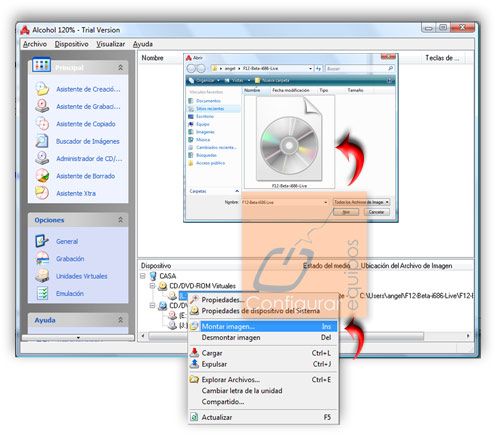
Task: Collapse the Ayuda panel
Action: (x=120, y=320)
